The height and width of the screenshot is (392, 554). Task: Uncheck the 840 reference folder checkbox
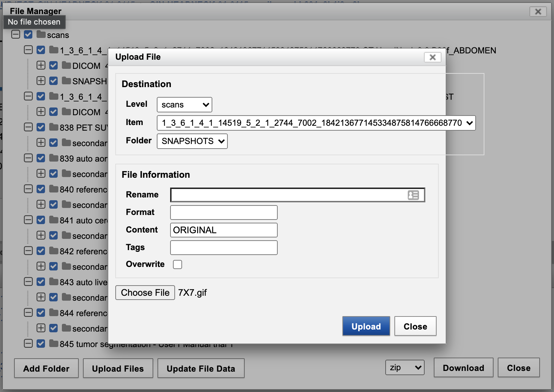(x=41, y=189)
